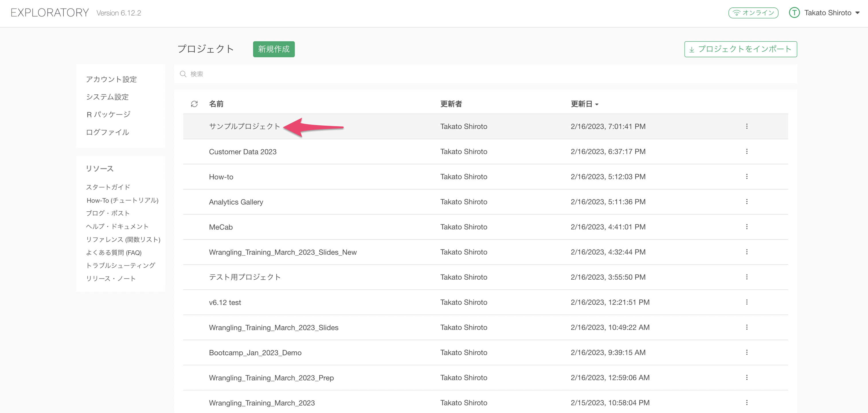Open リリース・ノート link
The height and width of the screenshot is (413, 868).
coord(111,278)
